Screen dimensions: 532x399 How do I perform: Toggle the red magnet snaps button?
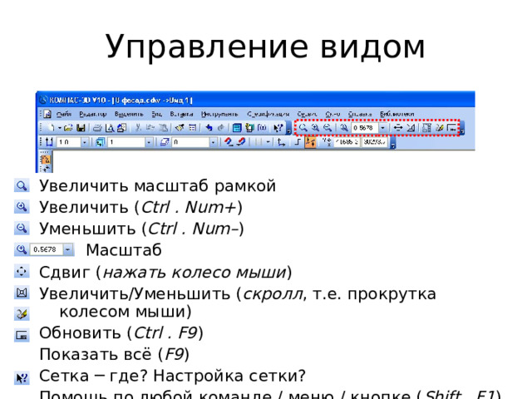tap(241, 142)
